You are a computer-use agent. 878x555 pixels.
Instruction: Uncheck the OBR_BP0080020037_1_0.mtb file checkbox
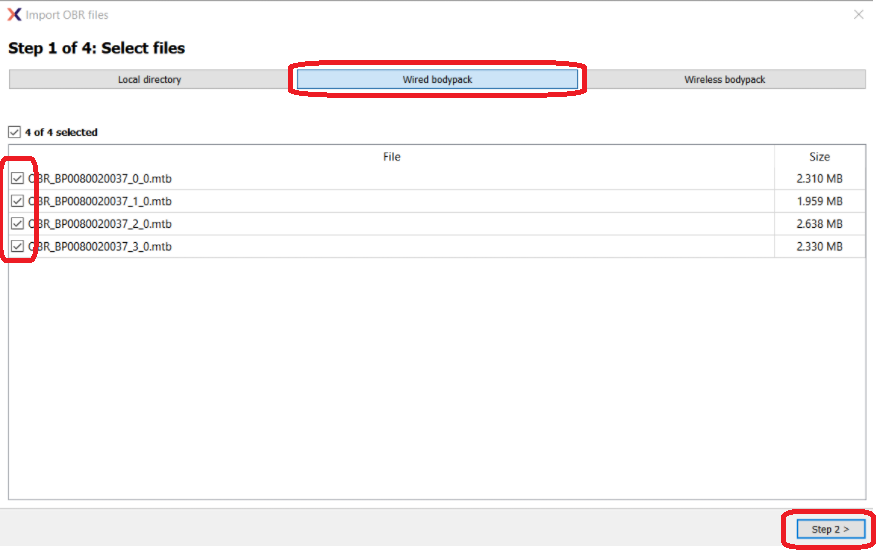pyautogui.click(x=18, y=201)
